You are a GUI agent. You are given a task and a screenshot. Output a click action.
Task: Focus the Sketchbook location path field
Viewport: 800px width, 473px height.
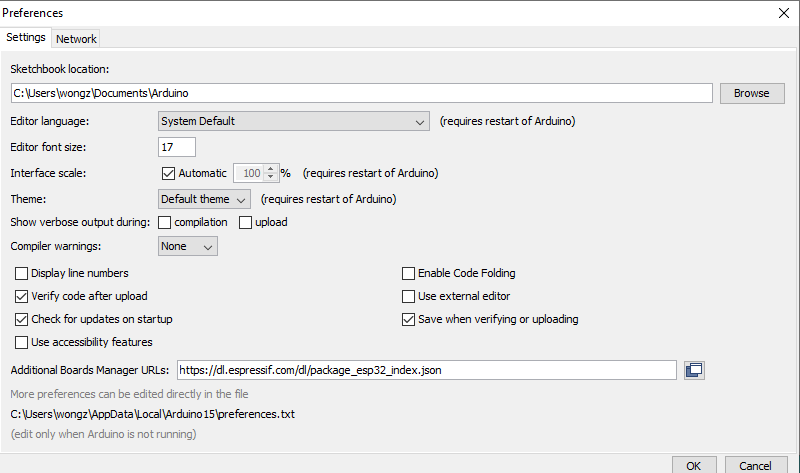pos(361,93)
